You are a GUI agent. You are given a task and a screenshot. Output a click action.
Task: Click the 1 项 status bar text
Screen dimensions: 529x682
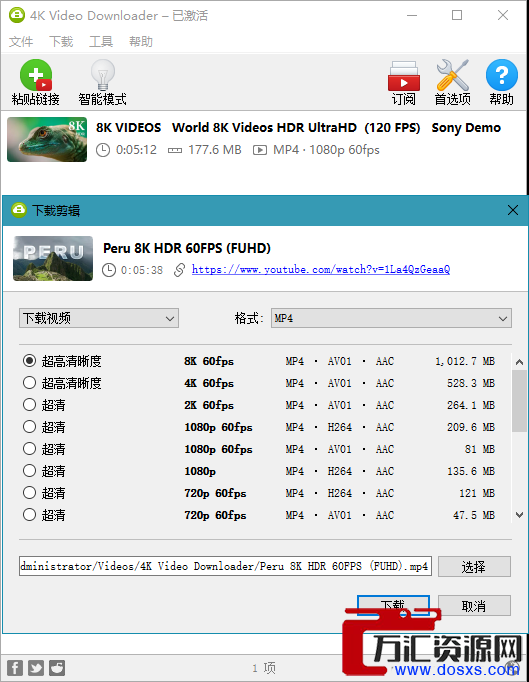(x=264, y=668)
